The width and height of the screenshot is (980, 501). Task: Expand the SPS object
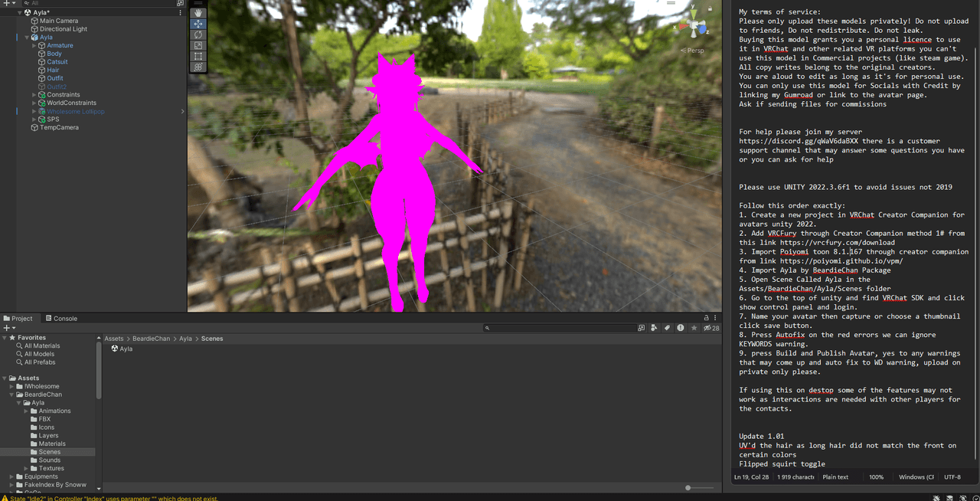pyautogui.click(x=34, y=120)
